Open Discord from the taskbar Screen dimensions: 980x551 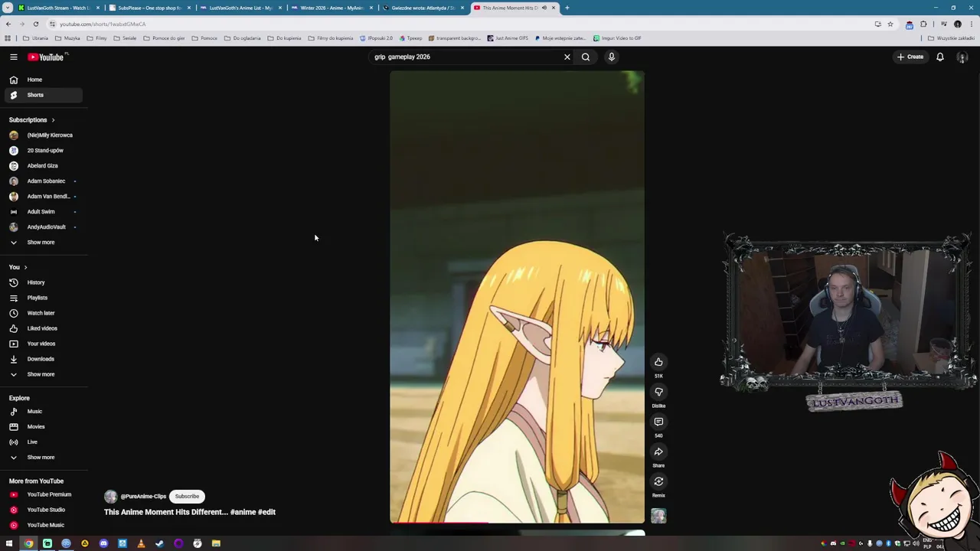pos(103,543)
